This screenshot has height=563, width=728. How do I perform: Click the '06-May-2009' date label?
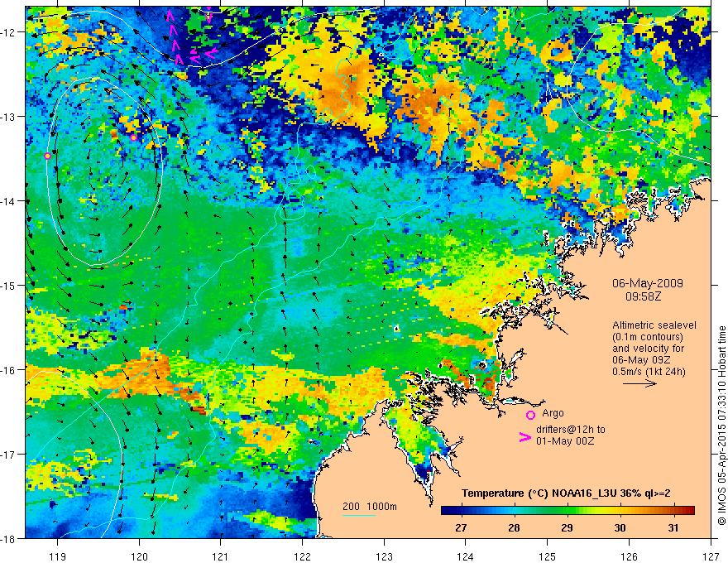[647, 283]
